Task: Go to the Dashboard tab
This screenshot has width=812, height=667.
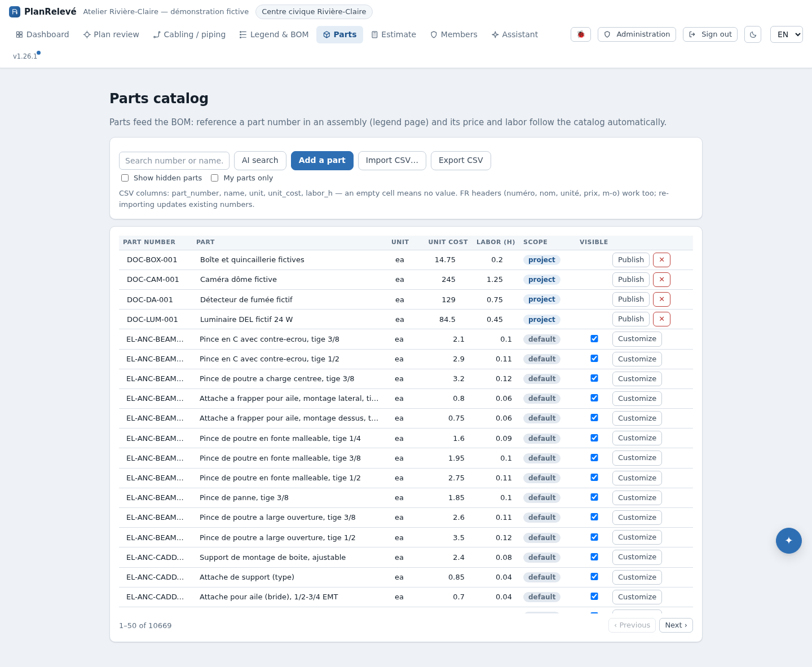Action: pyautogui.click(x=42, y=34)
